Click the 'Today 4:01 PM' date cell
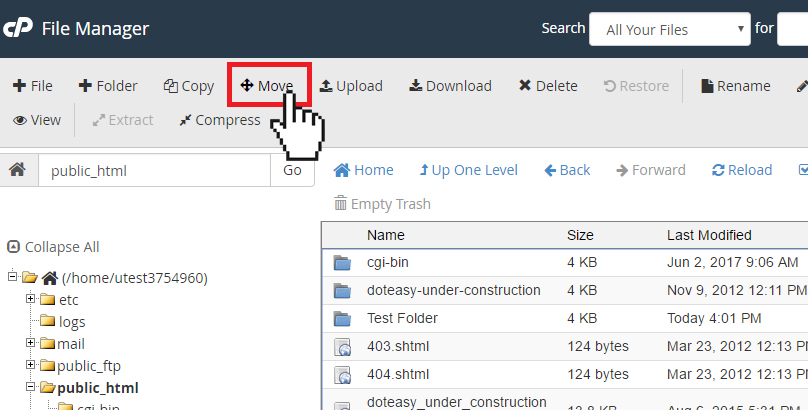This screenshot has height=410, width=808. pyautogui.click(x=714, y=318)
